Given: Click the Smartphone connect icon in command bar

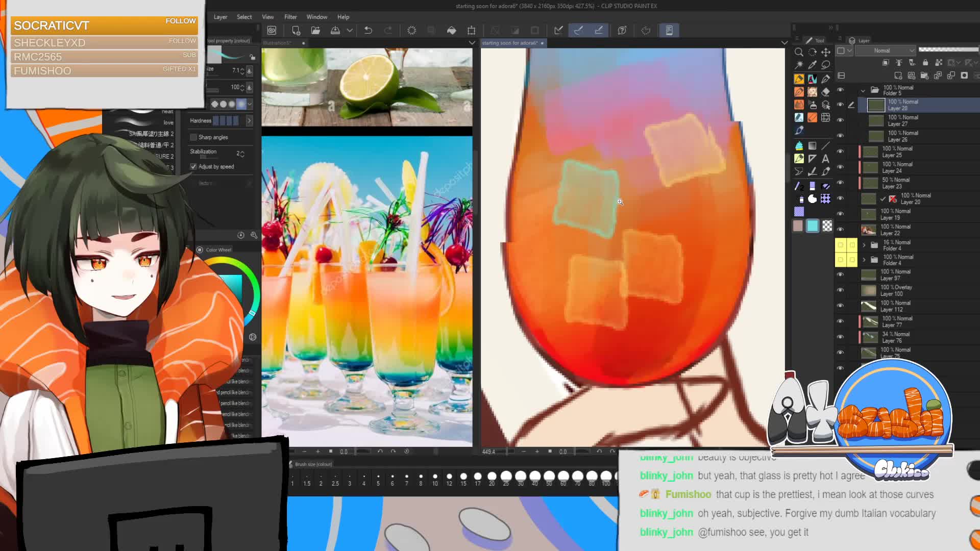Looking at the screenshot, I should point(669,31).
